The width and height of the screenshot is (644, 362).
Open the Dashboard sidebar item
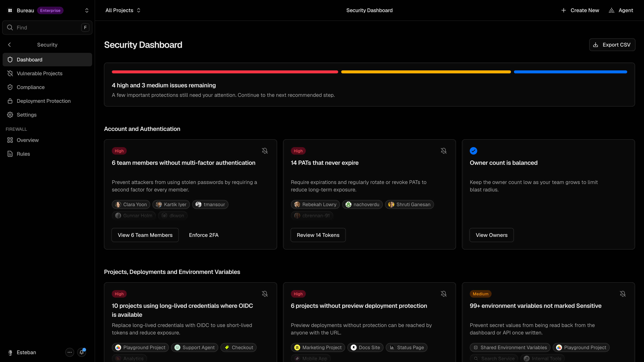47,59
